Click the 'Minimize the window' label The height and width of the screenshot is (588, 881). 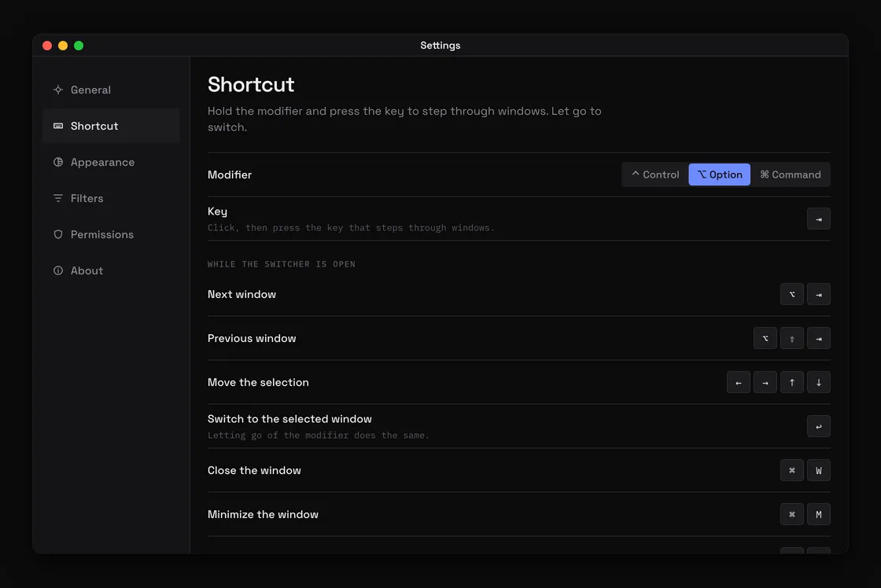click(263, 514)
